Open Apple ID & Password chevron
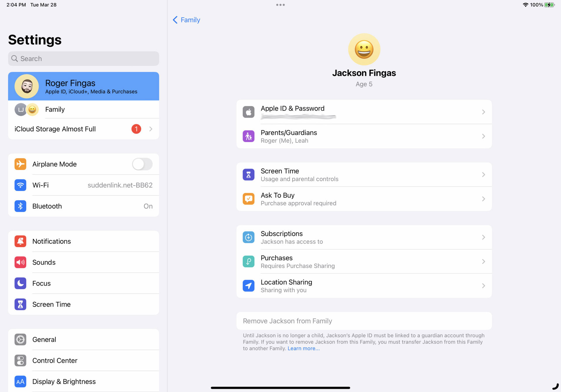The image size is (561, 392). click(483, 112)
